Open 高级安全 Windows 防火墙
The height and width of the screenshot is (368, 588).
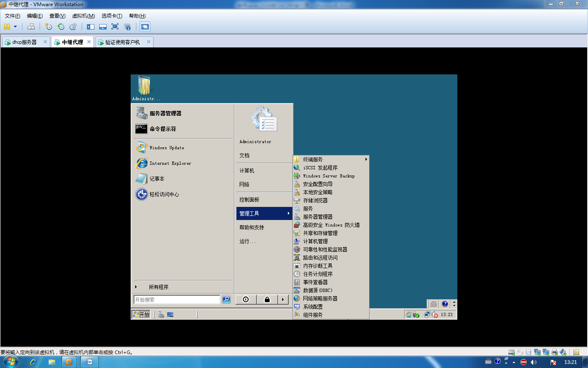(x=331, y=225)
